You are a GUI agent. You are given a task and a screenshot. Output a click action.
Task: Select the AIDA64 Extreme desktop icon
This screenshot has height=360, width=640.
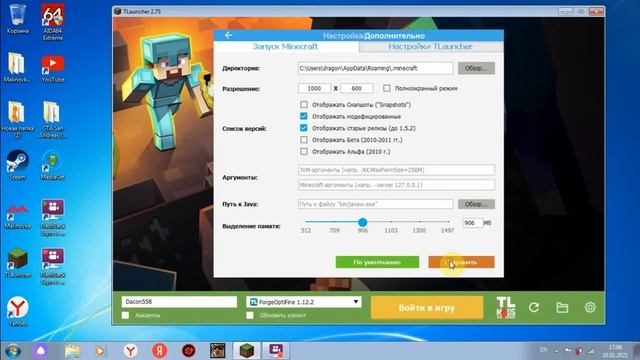coord(53,22)
